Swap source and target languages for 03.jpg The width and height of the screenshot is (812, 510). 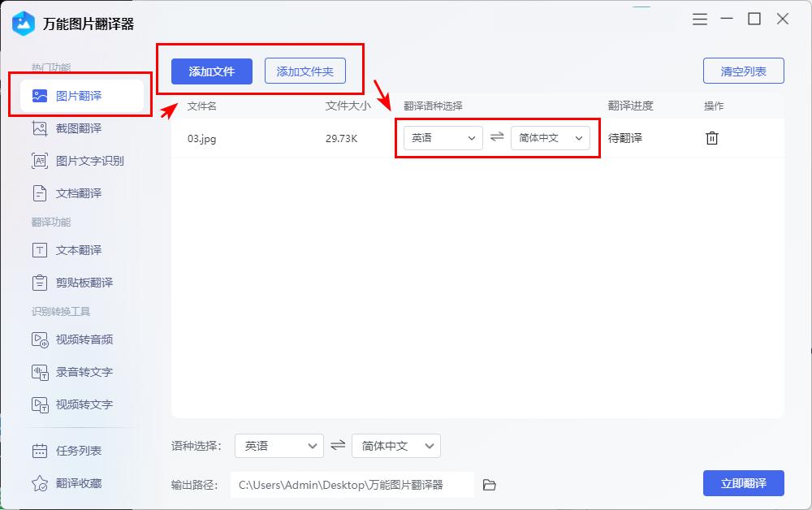pos(498,138)
